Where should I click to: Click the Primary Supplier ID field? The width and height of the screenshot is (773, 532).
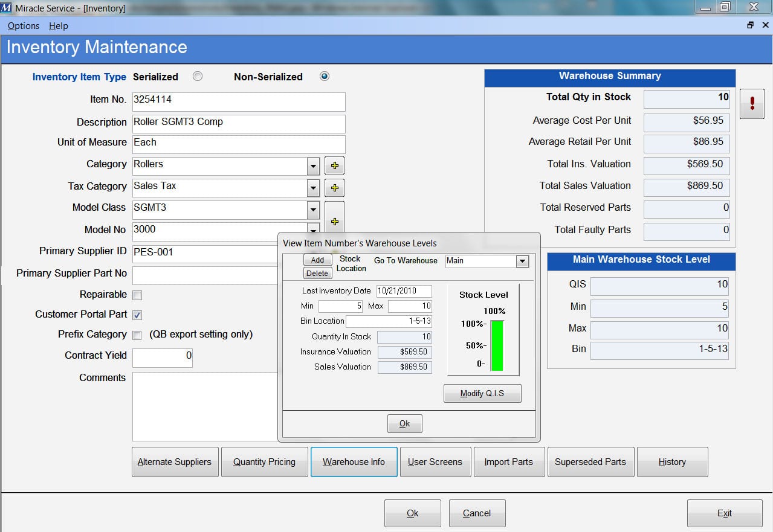pyautogui.click(x=205, y=254)
